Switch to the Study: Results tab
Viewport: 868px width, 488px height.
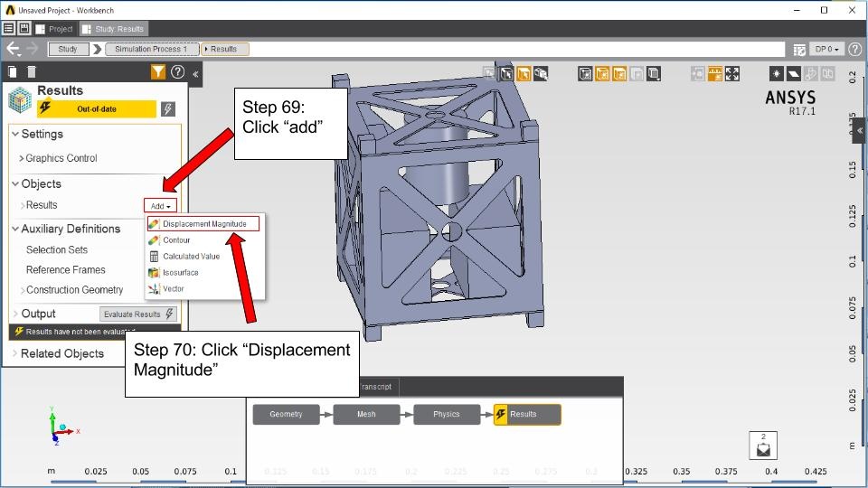tap(113, 29)
